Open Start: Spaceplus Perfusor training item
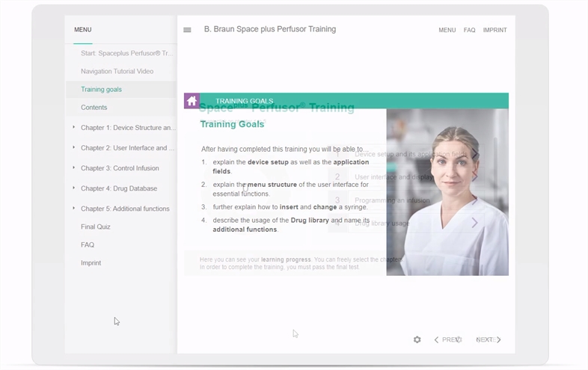This screenshot has width=588, height=370. pyautogui.click(x=126, y=53)
